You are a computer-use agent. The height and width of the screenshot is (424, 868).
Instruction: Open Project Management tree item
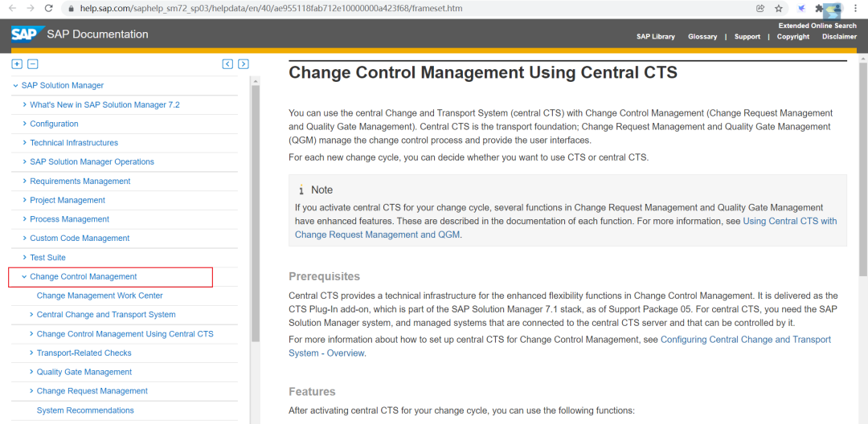(x=68, y=200)
